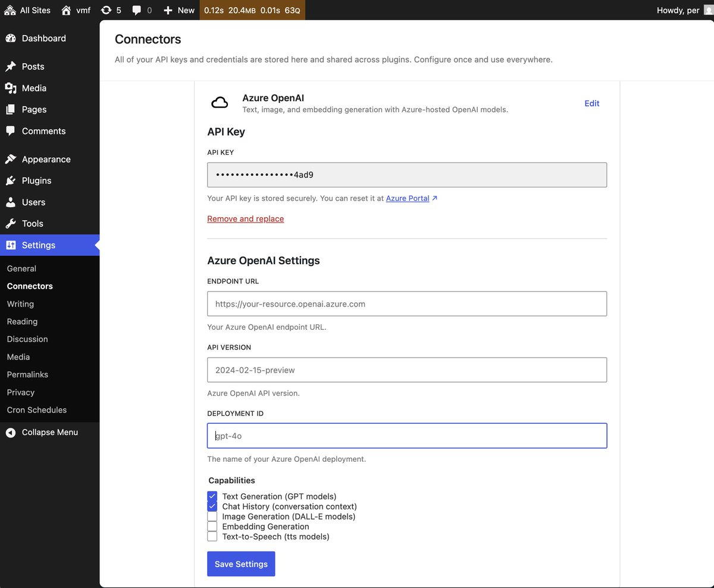Click the Comments speech bubble sidebar icon
The image size is (714, 588).
[x=11, y=131]
